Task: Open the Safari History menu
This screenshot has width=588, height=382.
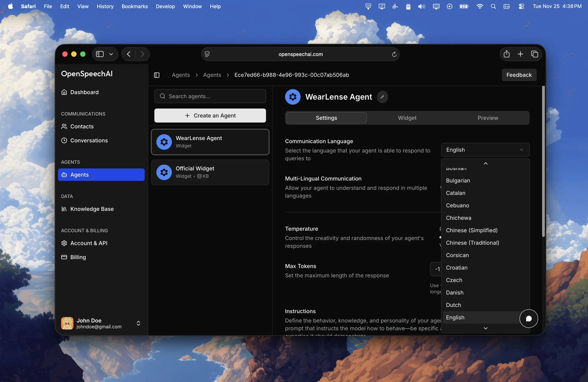Action: [x=105, y=6]
